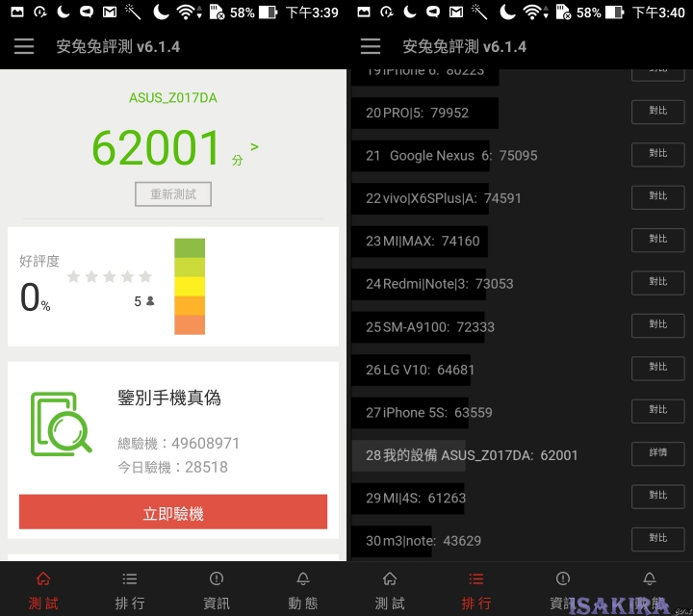
Task: Click the phone verification magnifier icon
Action: (61, 424)
